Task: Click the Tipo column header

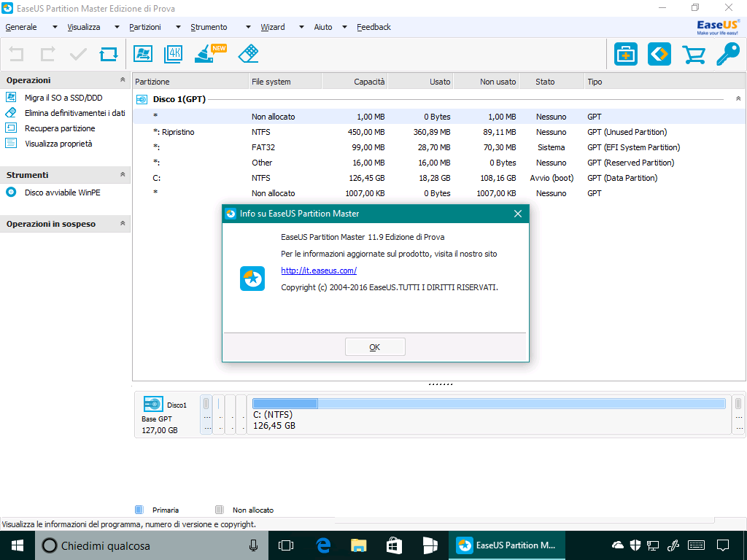Action: (665, 82)
